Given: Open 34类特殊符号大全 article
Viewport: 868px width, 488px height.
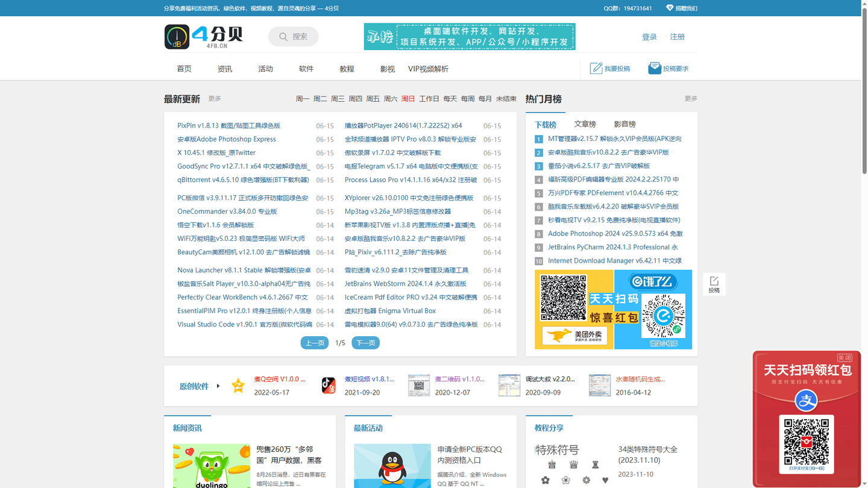Looking at the screenshot, I should click(648, 455).
